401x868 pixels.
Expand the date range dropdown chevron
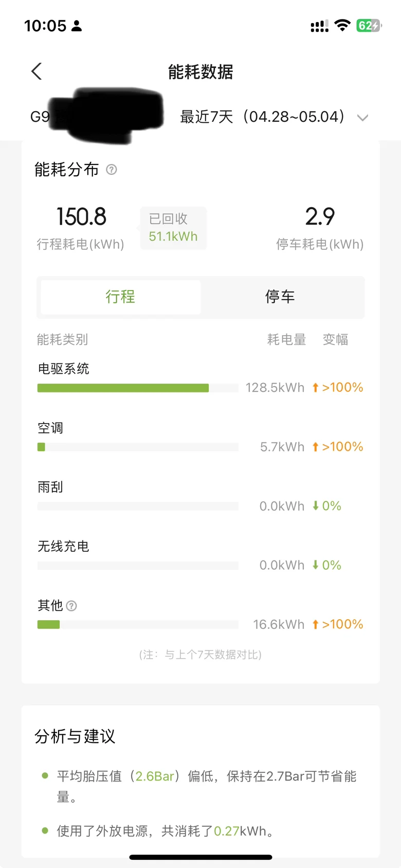click(x=362, y=118)
